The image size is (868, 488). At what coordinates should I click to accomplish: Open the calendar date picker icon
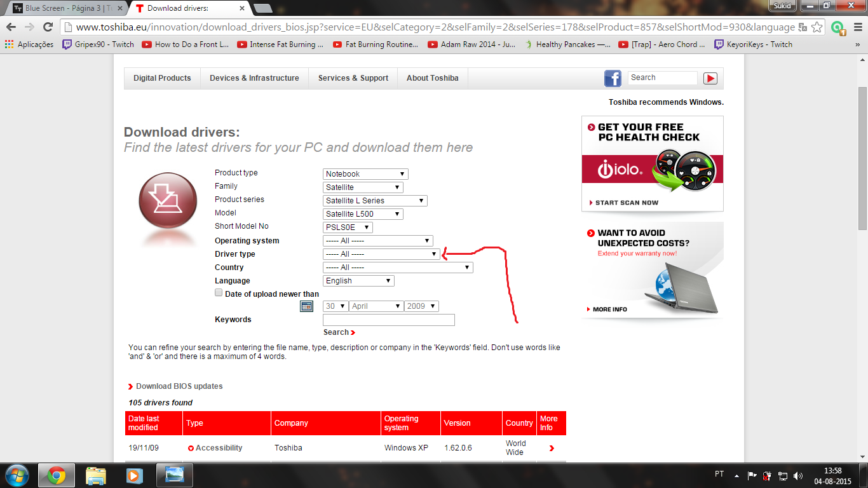306,306
